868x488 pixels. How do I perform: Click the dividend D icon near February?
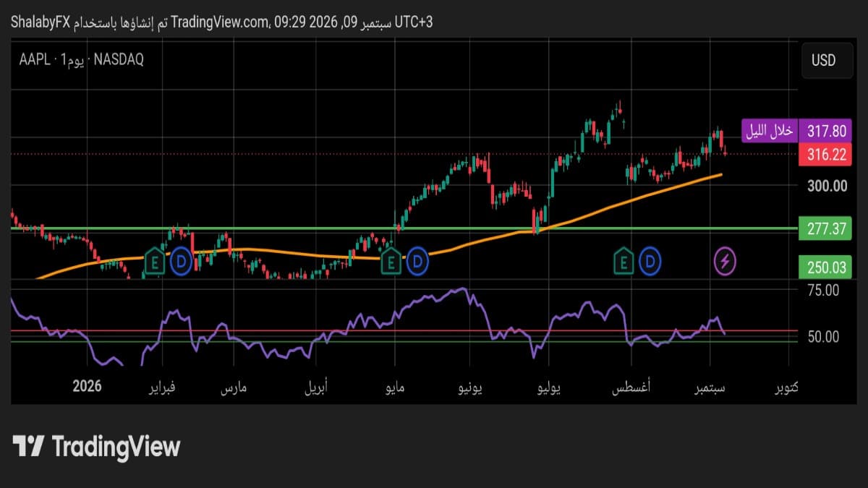tap(181, 261)
